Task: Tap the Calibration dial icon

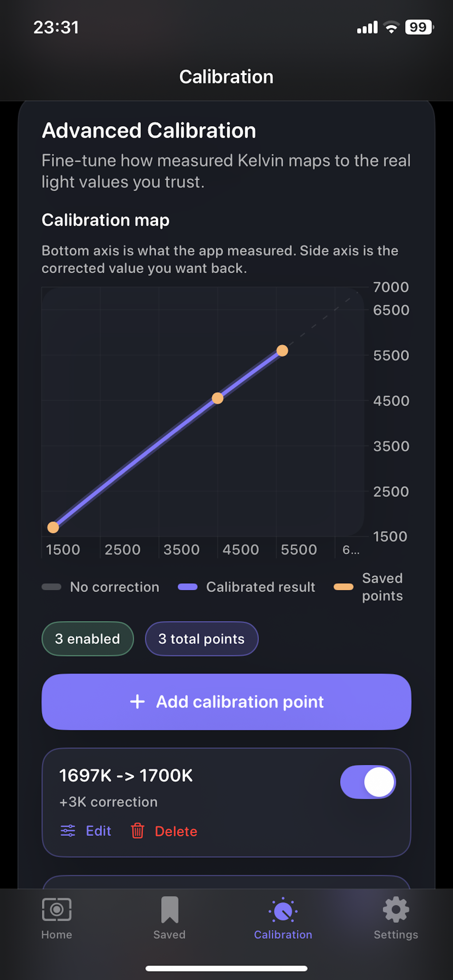Action: pos(282,910)
